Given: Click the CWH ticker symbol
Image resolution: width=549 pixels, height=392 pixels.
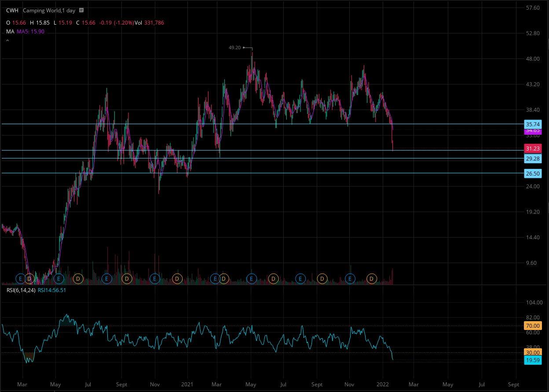Looking at the screenshot, I should [12, 10].
